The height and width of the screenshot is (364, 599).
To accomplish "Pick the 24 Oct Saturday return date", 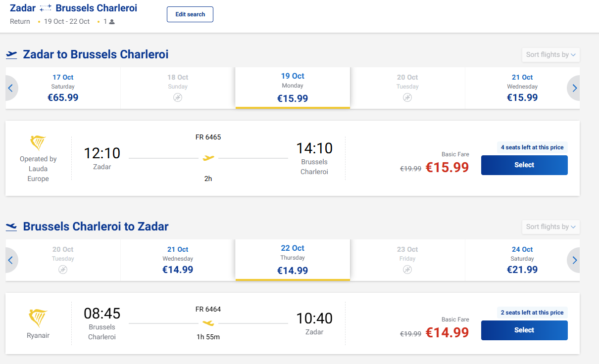I will pyautogui.click(x=522, y=260).
